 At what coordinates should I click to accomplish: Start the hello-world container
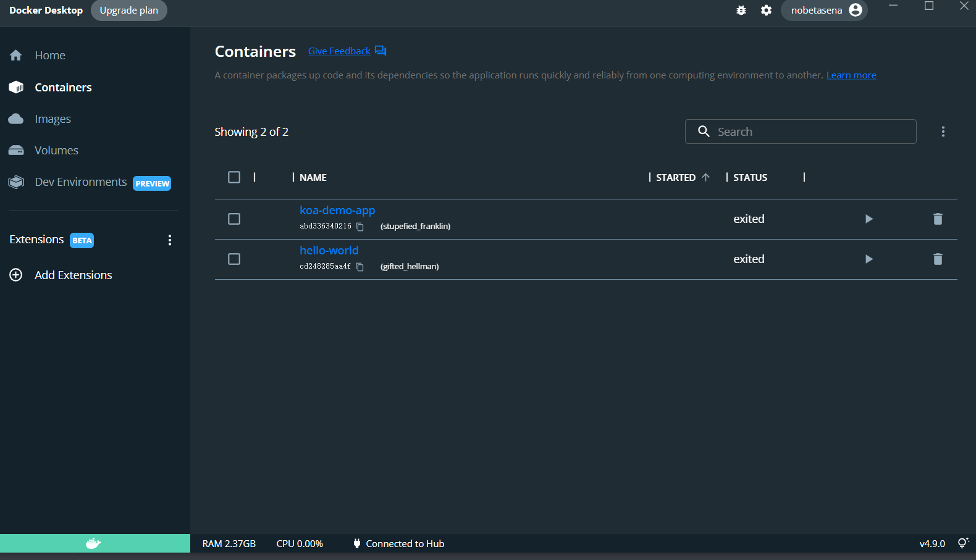869,259
